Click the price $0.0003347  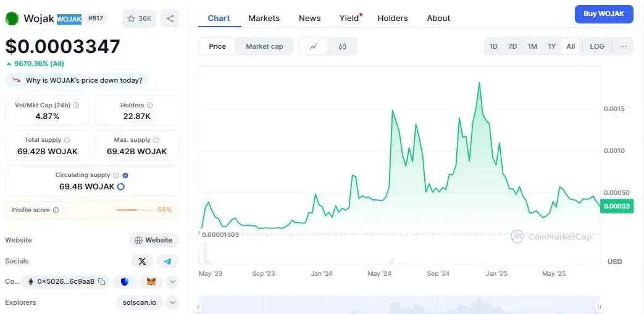[62, 46]
